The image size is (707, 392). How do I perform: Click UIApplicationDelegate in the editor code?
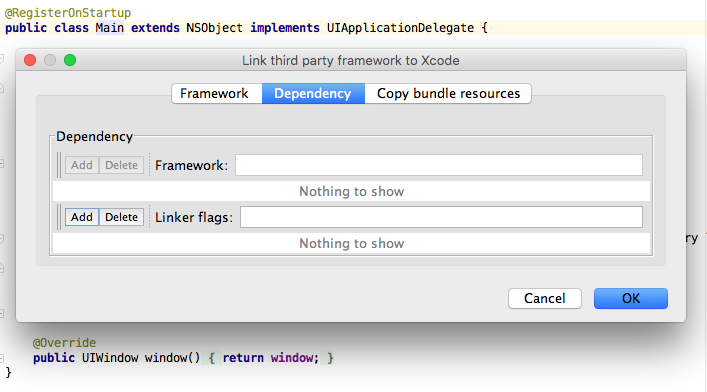point(400,28)
